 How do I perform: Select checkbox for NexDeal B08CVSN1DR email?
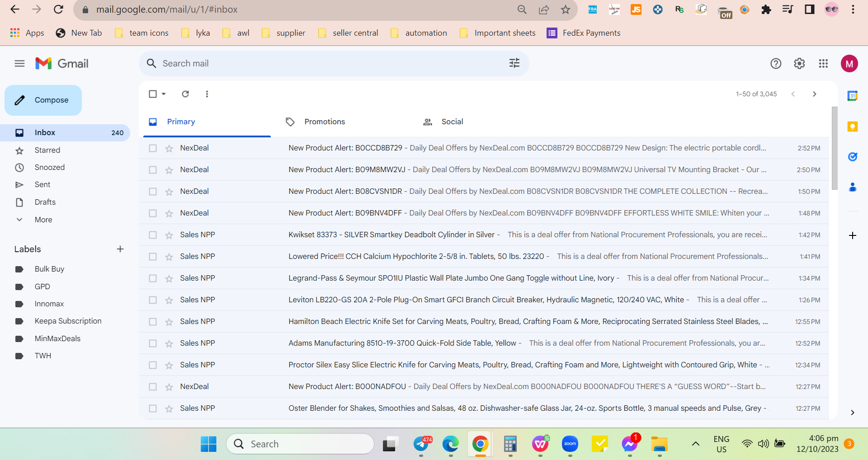point(153,192)
